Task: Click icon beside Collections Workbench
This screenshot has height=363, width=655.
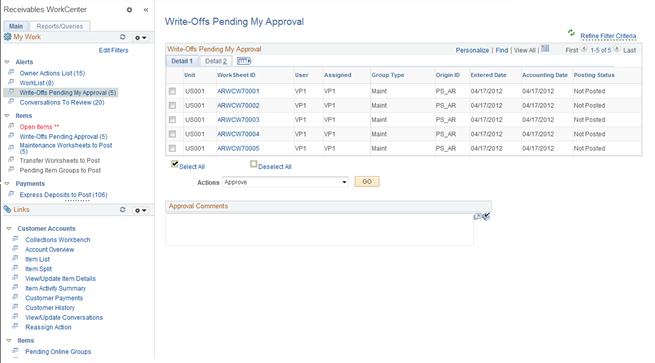Action: [15, 239]
